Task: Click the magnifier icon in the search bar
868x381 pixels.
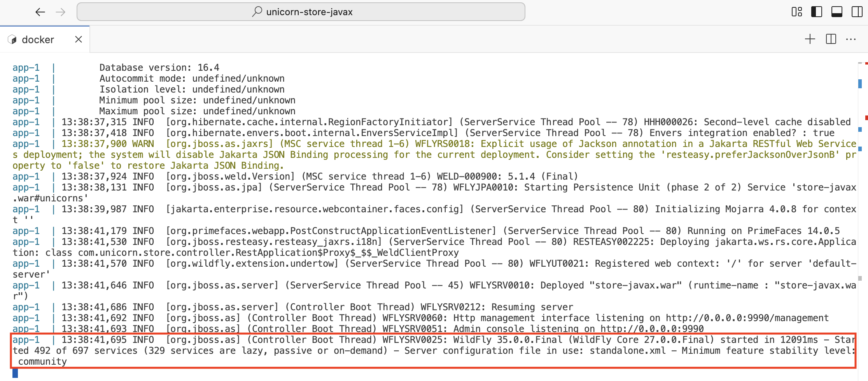Action: [x=257, y=12]
